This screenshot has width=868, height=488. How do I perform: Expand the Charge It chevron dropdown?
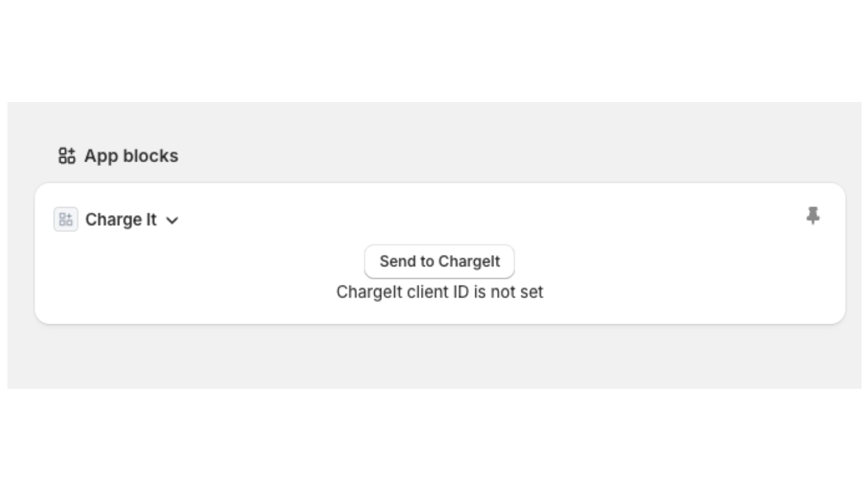point(172,220)
